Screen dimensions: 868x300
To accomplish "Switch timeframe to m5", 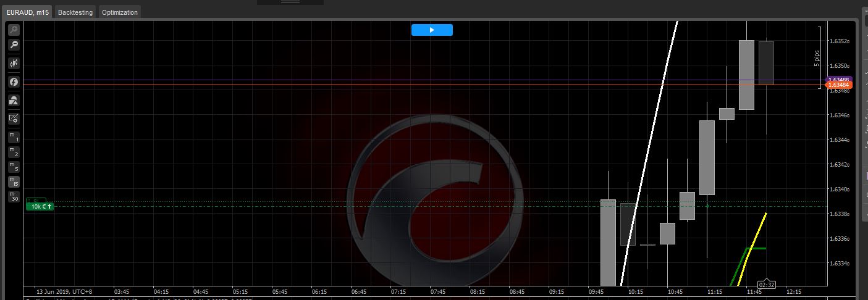I will (14, 167).
